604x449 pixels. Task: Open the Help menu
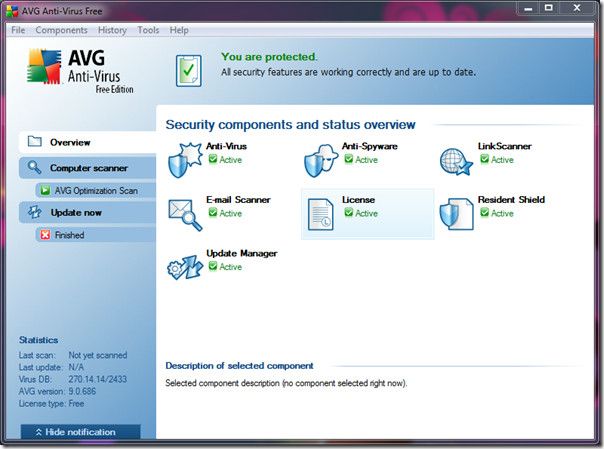[x=179, y=30]
